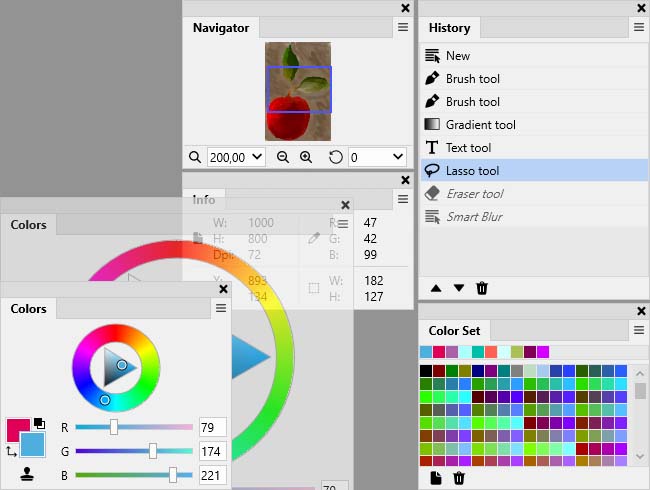Step back with the History up arrow

coord(436,288)
